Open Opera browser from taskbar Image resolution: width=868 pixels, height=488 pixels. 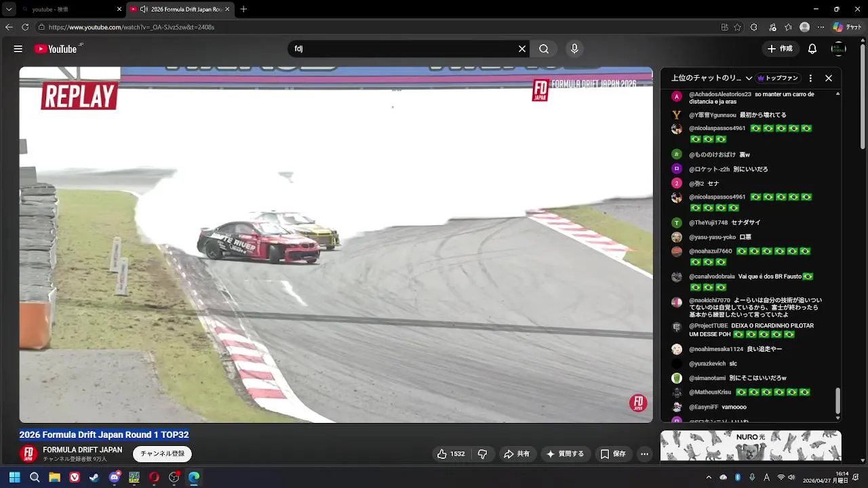(x=154, y=477)
